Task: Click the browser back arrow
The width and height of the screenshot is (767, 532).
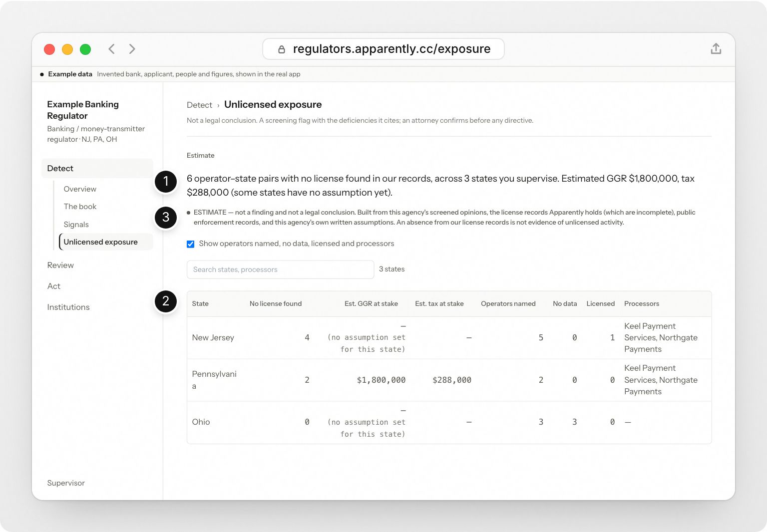Action: pos(112,49)
